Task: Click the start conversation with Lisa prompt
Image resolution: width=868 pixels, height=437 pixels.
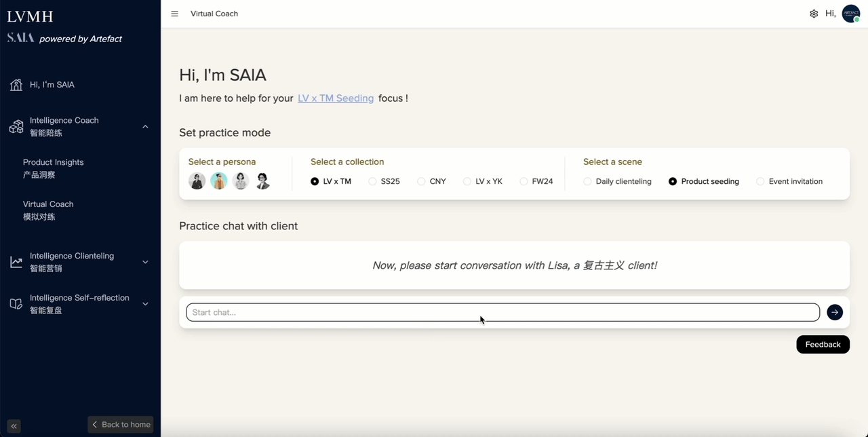Action: [x=515, y=265]
